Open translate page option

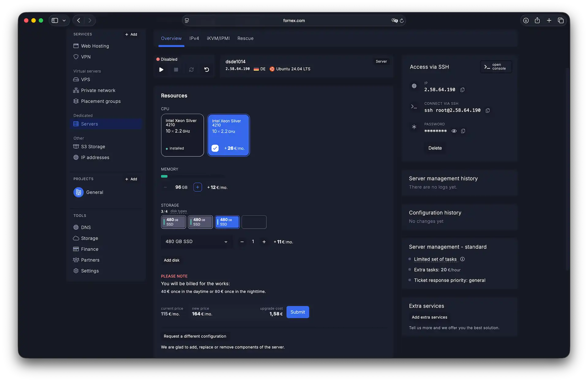tap(394, 21)
